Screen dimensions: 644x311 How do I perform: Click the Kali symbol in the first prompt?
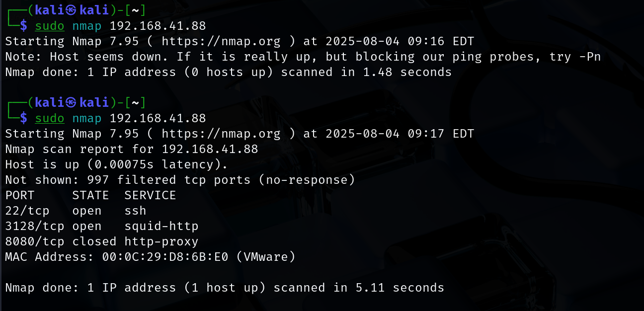[72, 10]
